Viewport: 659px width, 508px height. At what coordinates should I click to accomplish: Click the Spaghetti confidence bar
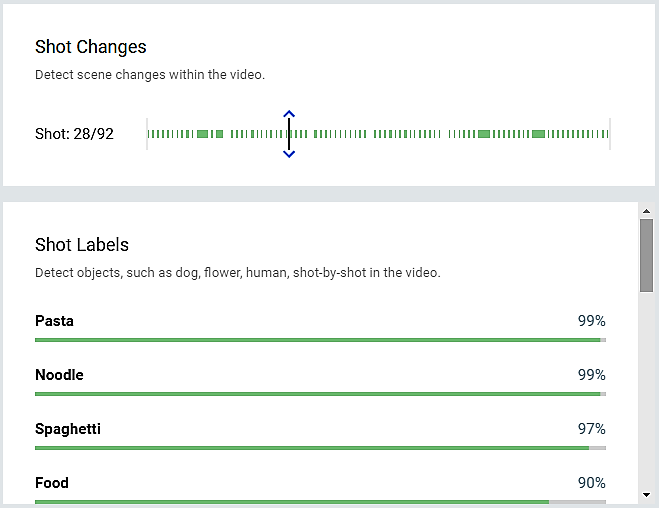point(320,448)
